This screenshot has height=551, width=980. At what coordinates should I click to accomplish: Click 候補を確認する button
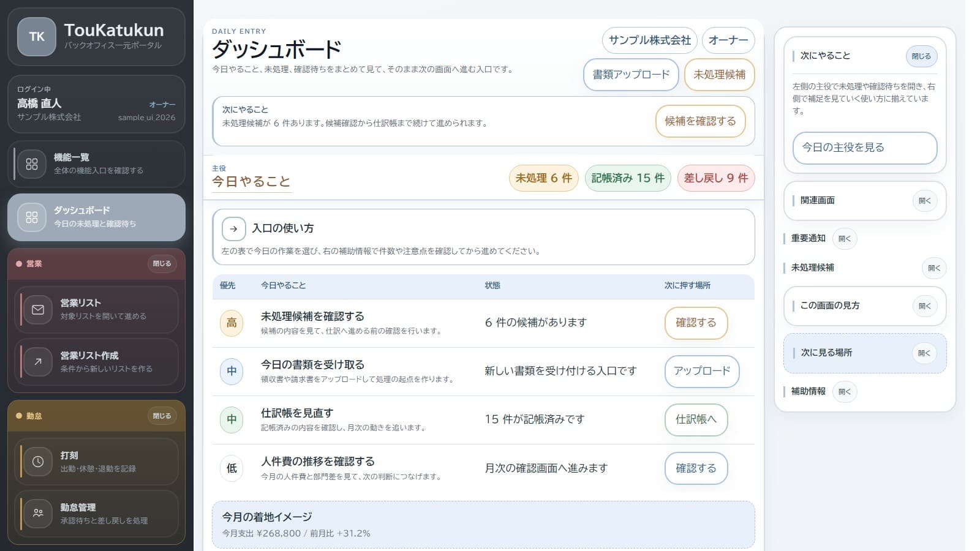[700, 121]
